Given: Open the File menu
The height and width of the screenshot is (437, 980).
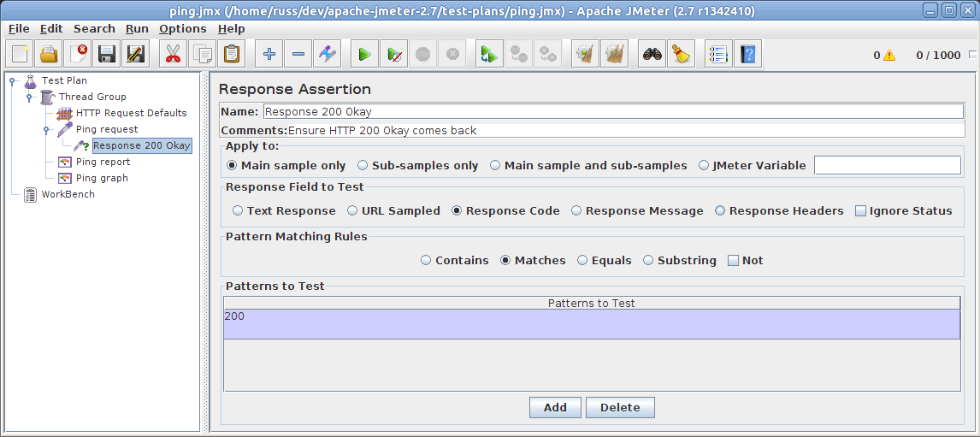Looking at the screenshot, I should (x=19, y=29).
